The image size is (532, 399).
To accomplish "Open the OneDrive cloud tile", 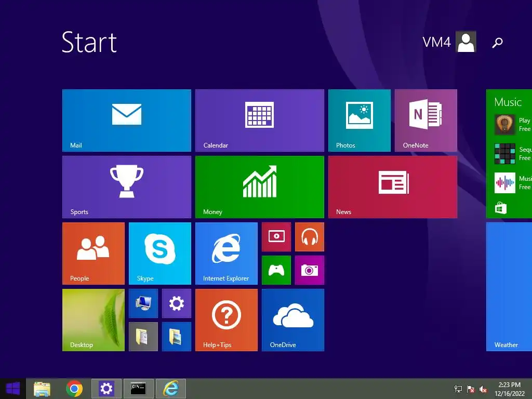I will [293, 320].
